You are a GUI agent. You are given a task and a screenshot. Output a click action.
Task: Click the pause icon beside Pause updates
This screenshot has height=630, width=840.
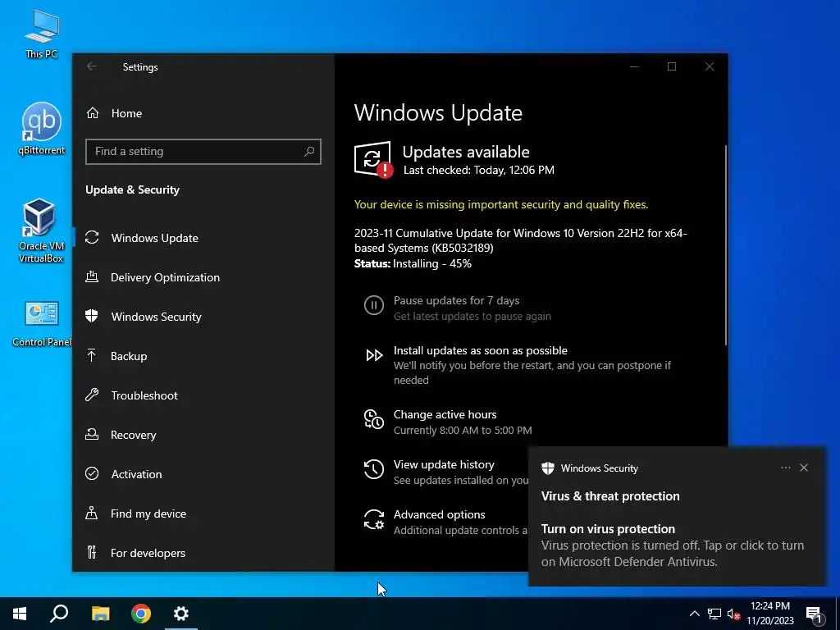[x=374, y=305]
